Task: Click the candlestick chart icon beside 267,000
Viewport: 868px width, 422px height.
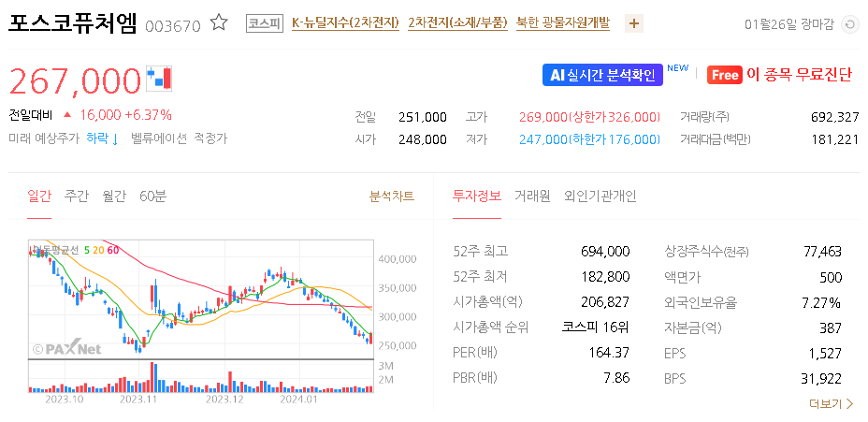Action: point(159,78)
